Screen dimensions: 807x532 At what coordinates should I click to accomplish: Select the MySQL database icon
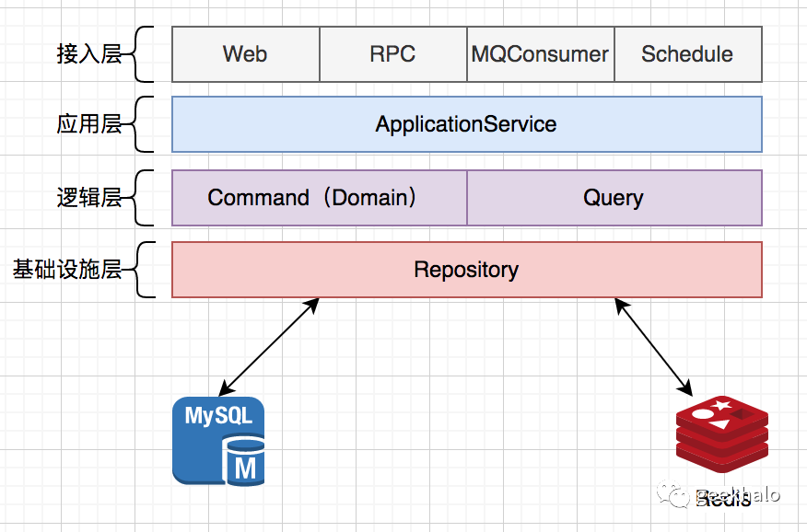218,441
